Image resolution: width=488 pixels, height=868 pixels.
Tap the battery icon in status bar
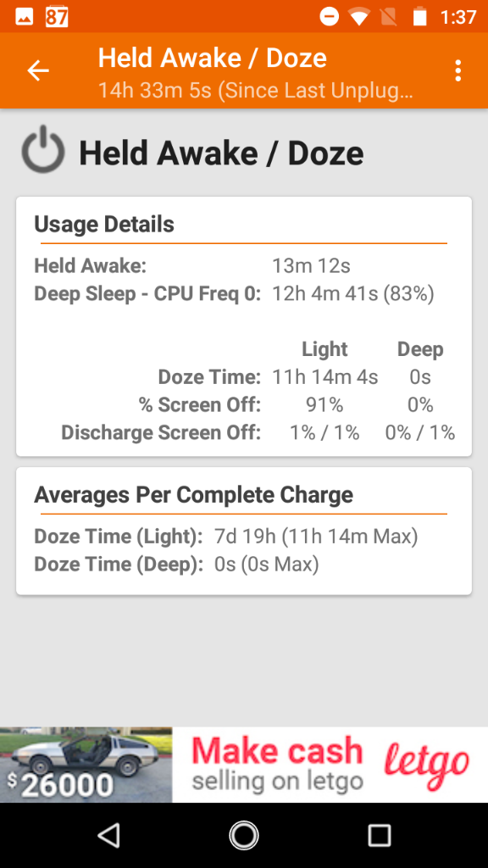pyautogui.click(x=420, y=17)
